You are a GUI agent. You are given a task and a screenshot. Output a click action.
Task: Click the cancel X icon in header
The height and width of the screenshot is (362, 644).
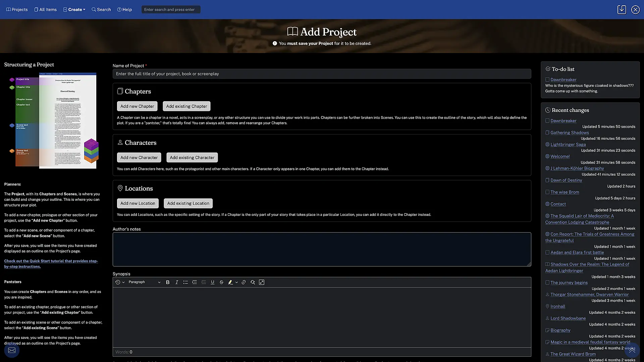pos(635,9)
